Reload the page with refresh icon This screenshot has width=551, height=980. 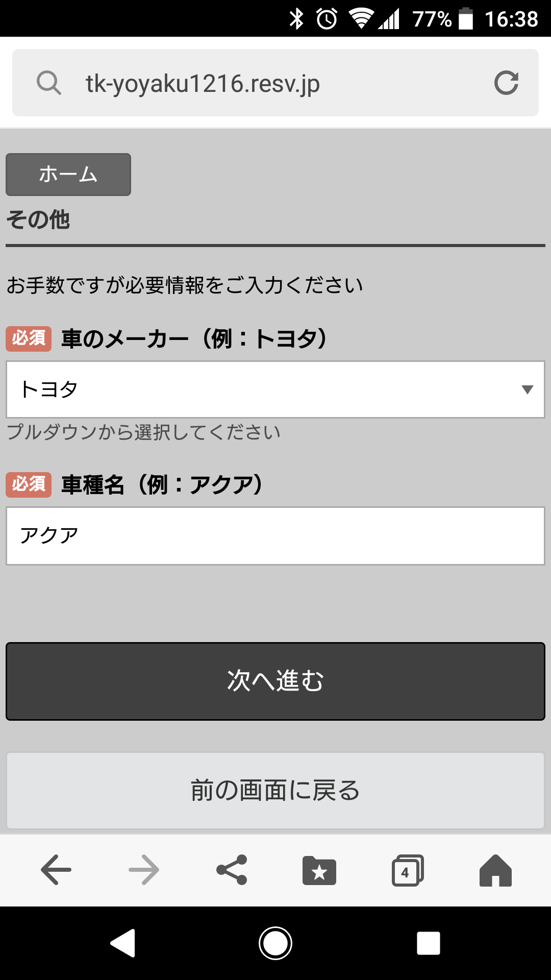click(x=506, y=83)
